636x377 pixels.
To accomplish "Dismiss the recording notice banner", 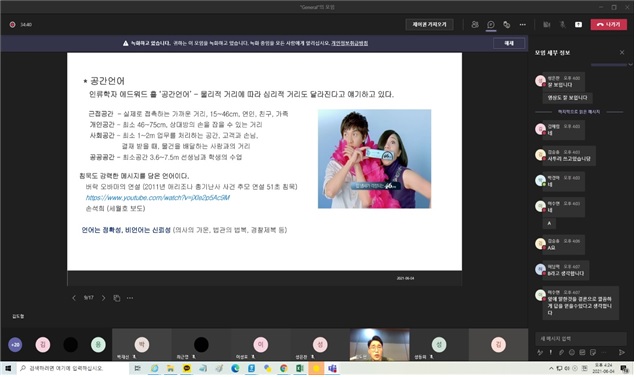I will pos(509,43).
